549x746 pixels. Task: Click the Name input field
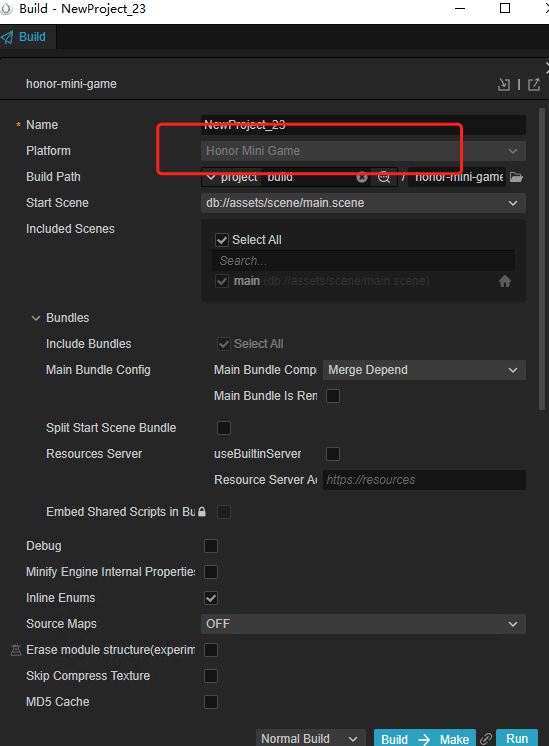pos(363,125)
